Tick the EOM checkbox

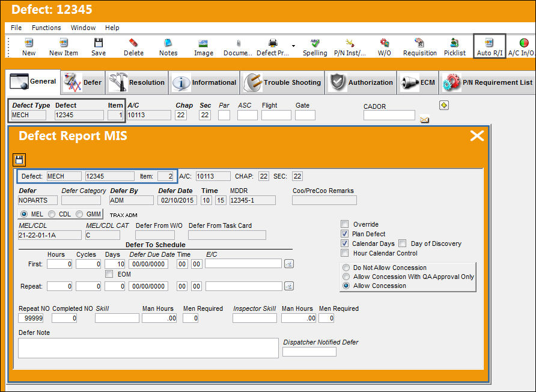(x=109, y=274)
